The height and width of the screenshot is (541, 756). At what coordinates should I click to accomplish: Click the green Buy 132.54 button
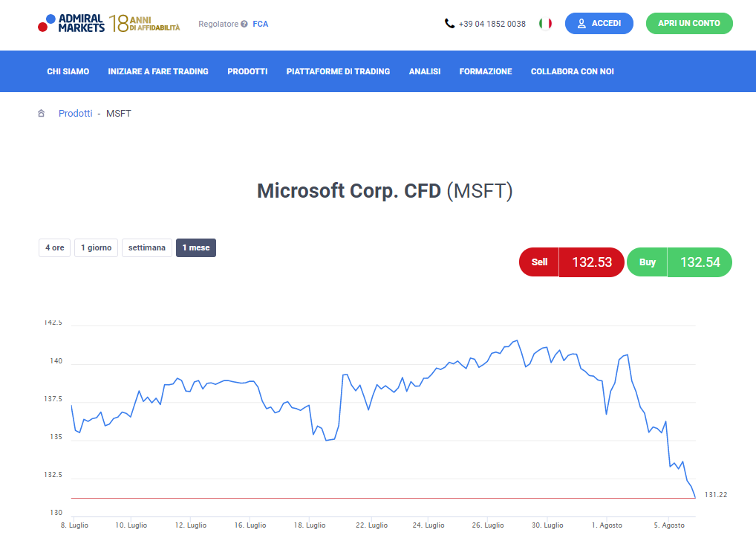[x=679, y=262]
